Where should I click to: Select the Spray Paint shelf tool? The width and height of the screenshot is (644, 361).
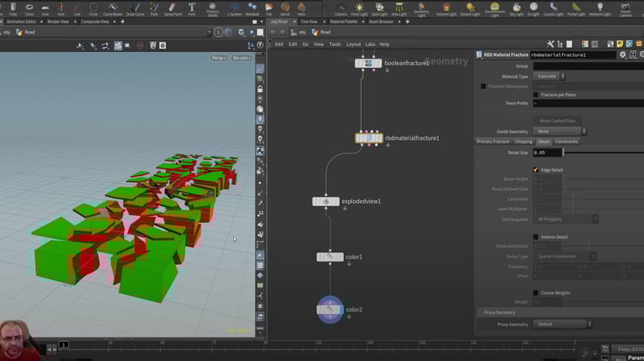click(174, 8)
